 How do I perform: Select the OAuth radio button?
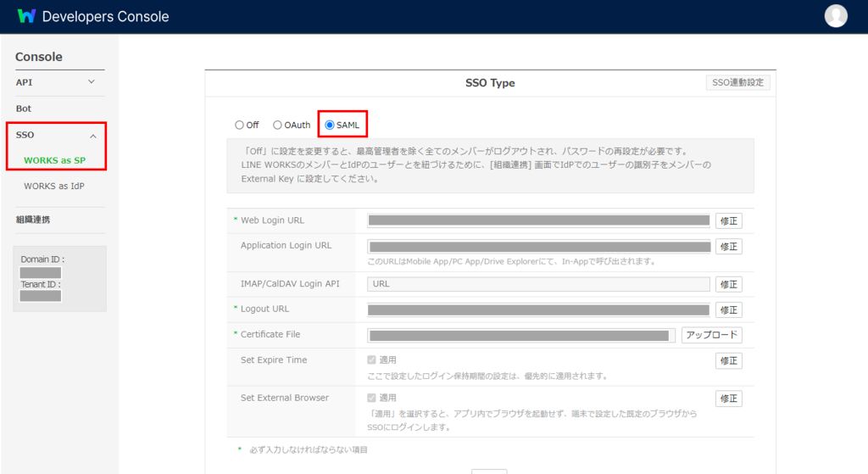tap(277, 125)
